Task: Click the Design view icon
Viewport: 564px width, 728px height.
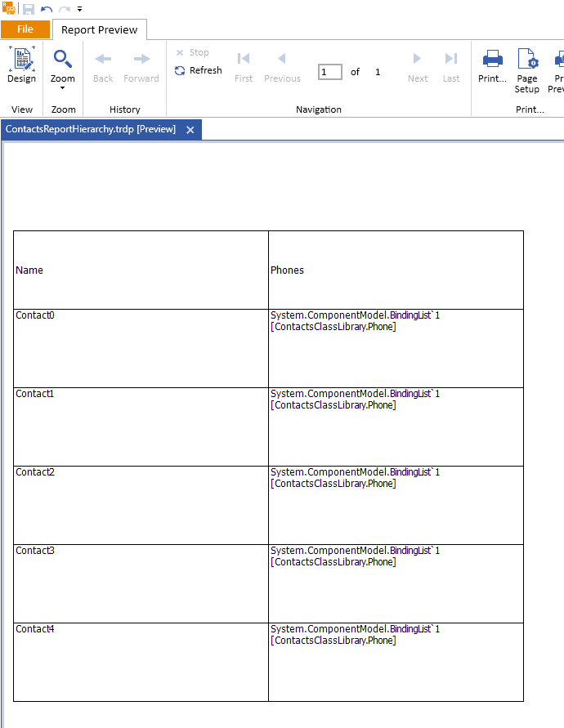Action: [x=22, y=65]
